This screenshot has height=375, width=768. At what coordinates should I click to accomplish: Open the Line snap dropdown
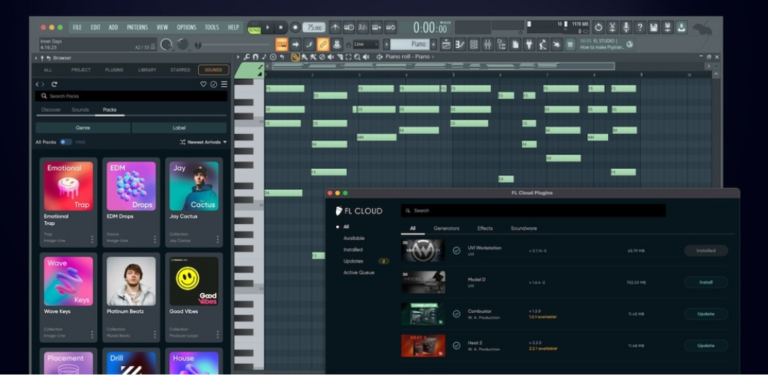point(366,44)
